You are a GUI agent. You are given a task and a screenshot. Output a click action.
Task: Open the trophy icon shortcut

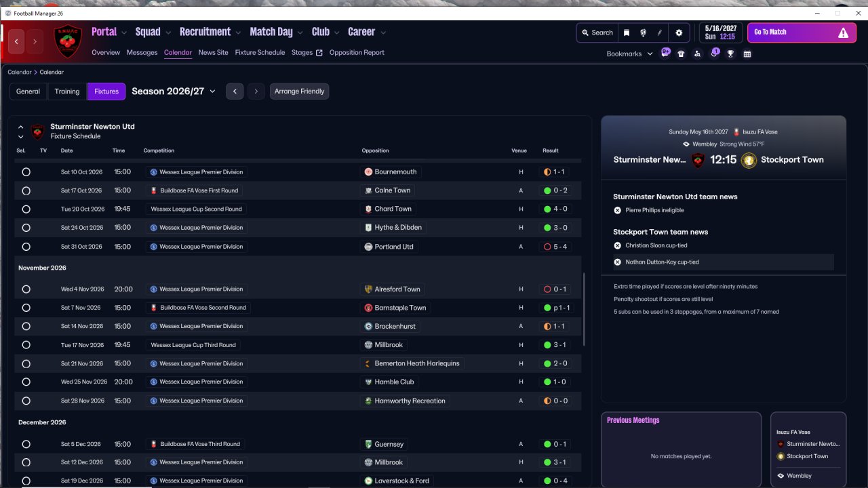pos(730,54)
